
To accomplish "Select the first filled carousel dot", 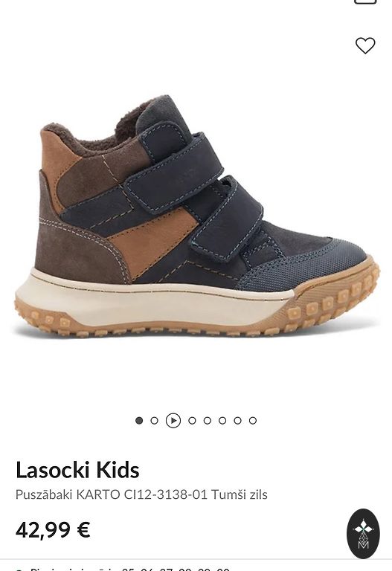I will click(139, 421).
